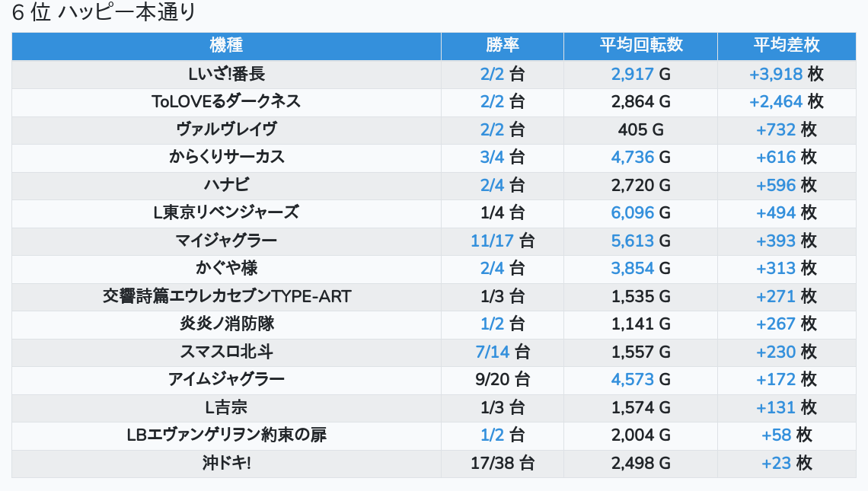
Task: Sort by the 勝率 column header
Action: (x=503, y=46)
